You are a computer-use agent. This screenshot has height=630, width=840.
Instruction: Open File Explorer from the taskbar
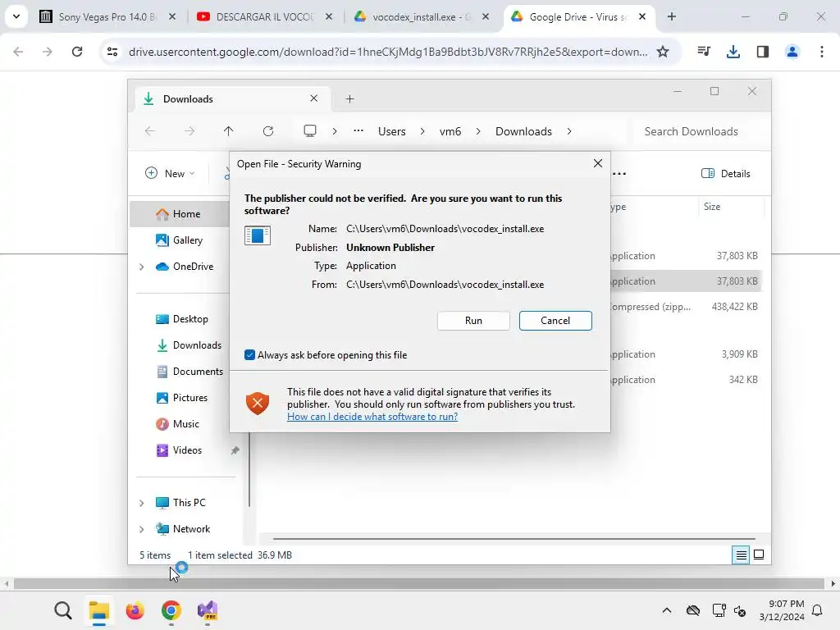coord(99,610)
